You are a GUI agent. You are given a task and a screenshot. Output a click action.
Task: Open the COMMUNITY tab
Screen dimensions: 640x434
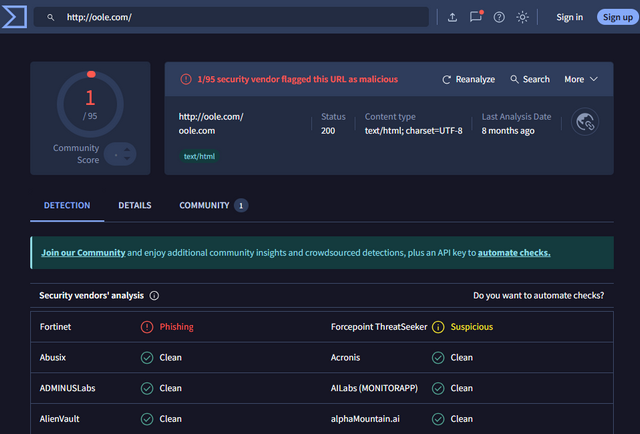point(213,205)
